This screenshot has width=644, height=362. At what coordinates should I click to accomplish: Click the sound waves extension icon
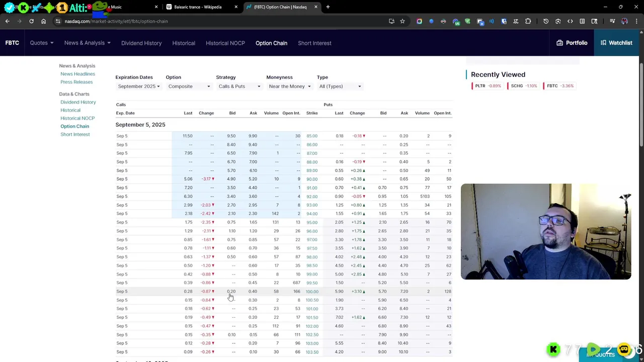492,21
